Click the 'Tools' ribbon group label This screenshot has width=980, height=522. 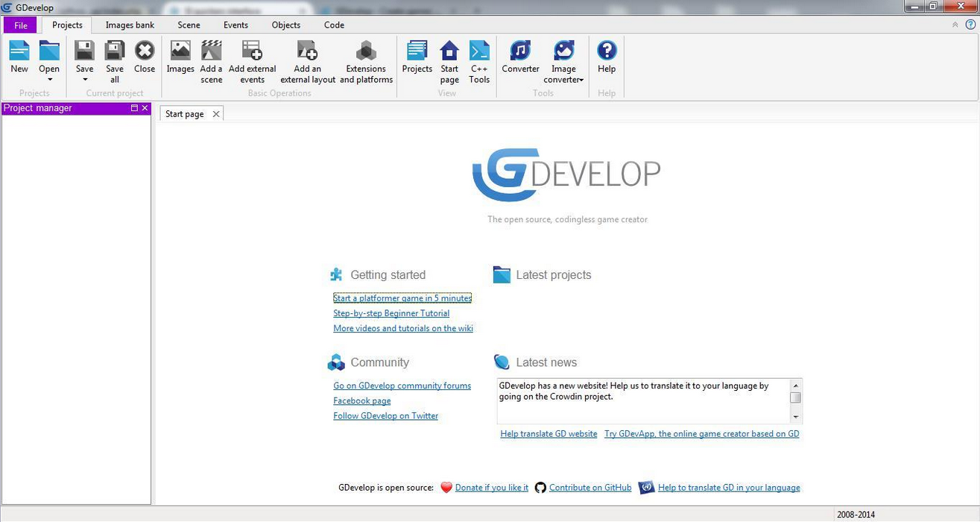click(543, 93)
